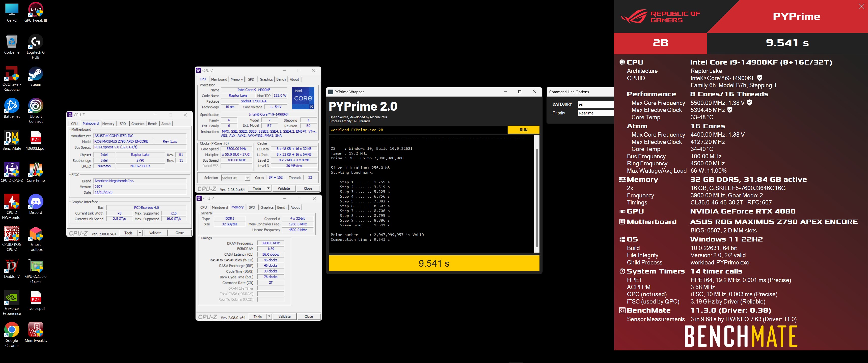The height and width of the screenshot is (363, 868).
Task: Open Tools dropdown arrow in Memory CPU-Z window
Action: click(x=269, y=316)
